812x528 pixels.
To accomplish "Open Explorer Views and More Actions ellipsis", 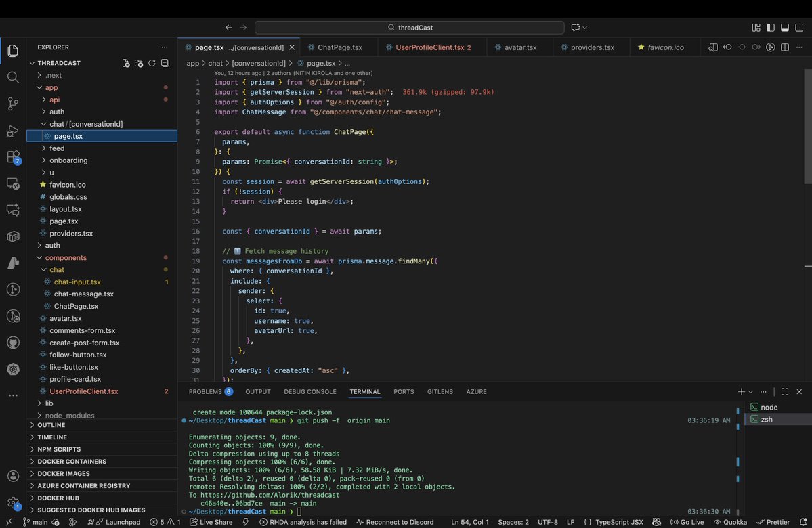I will tap(165, 47).
